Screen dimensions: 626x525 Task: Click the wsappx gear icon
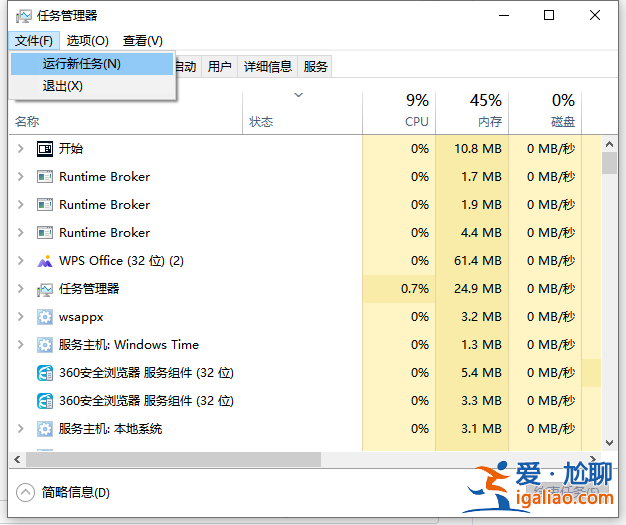coord(45,317)
